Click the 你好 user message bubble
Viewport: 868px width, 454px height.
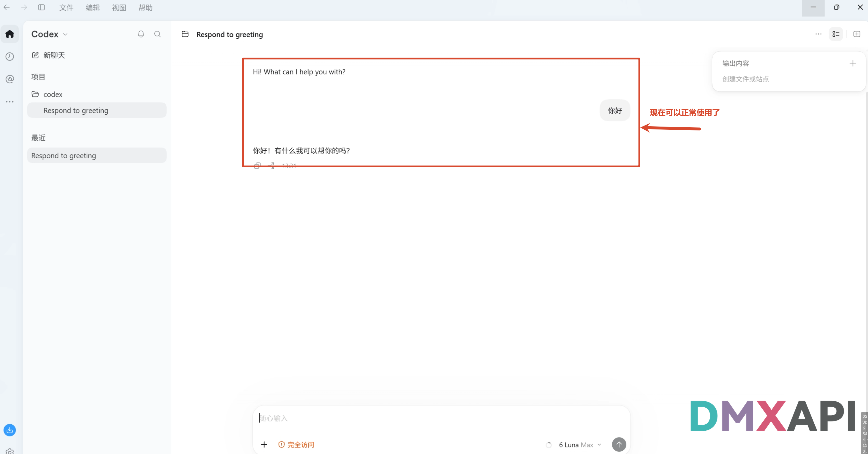(615, 110)
